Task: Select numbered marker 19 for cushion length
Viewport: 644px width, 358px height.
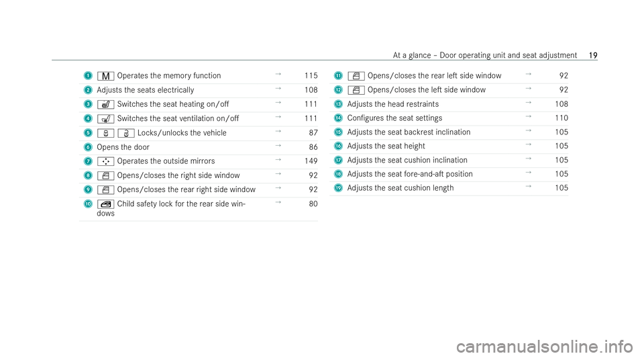Action: coord(339,190)
